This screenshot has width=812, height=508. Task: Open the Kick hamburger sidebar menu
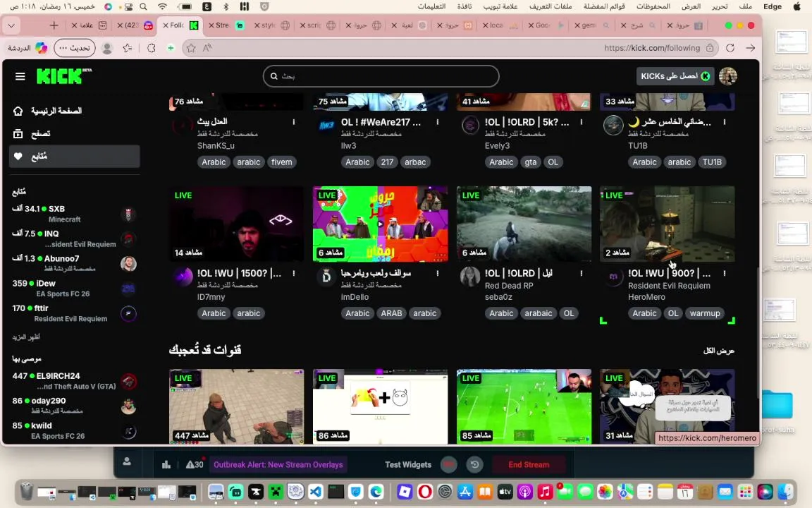click(20, 76)
